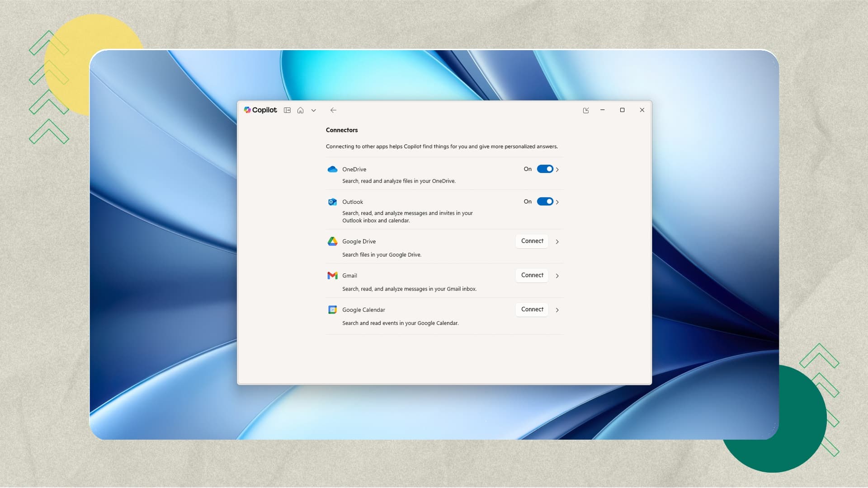
Task: Click the OneDrive cloud icon
Action: pos(332,169)
